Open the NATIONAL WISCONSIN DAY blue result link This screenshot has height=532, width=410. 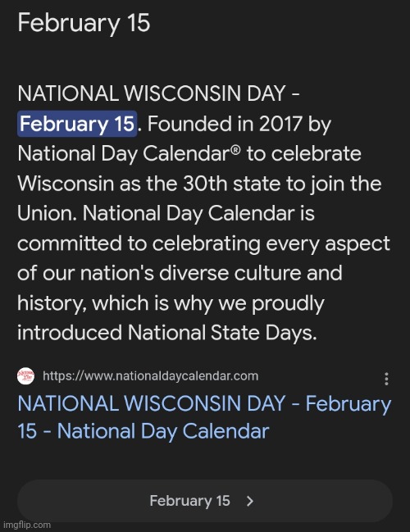point(204,417)
